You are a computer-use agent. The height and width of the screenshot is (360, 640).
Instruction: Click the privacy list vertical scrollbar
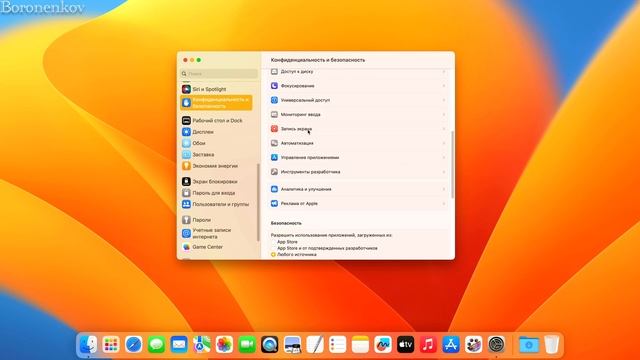(452, 164)
